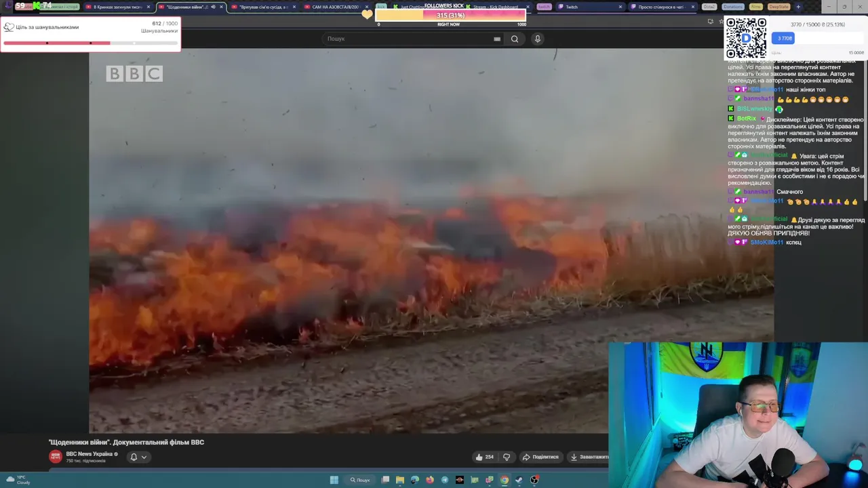Like the video with 254 likes
Viewport: 868px width, 488px height.
[484, 457]
